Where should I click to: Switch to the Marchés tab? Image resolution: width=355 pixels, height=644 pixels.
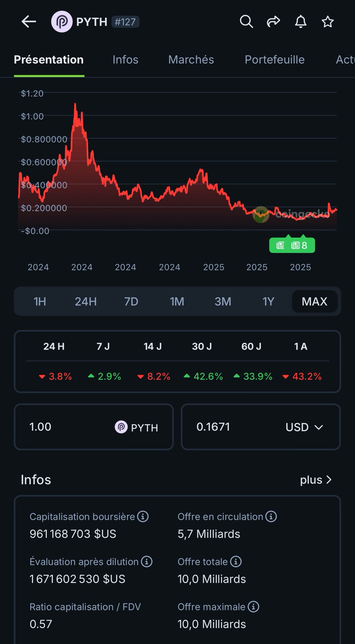coord(191,60)
